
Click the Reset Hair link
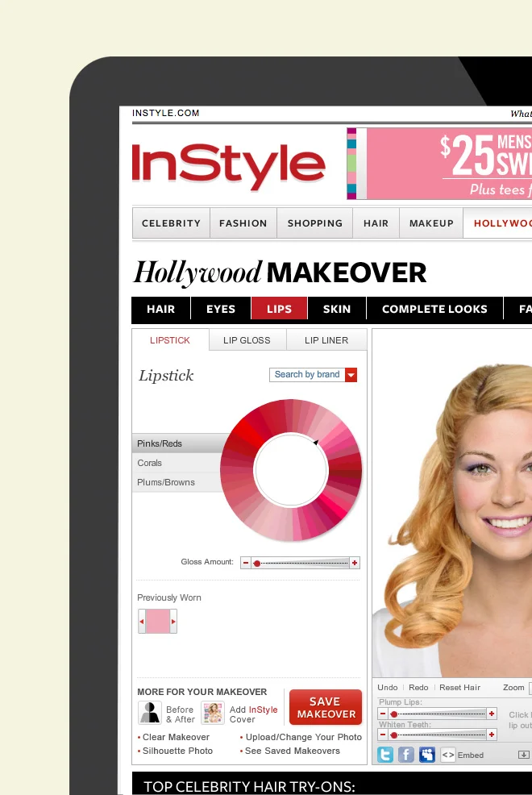pos(460,688)
